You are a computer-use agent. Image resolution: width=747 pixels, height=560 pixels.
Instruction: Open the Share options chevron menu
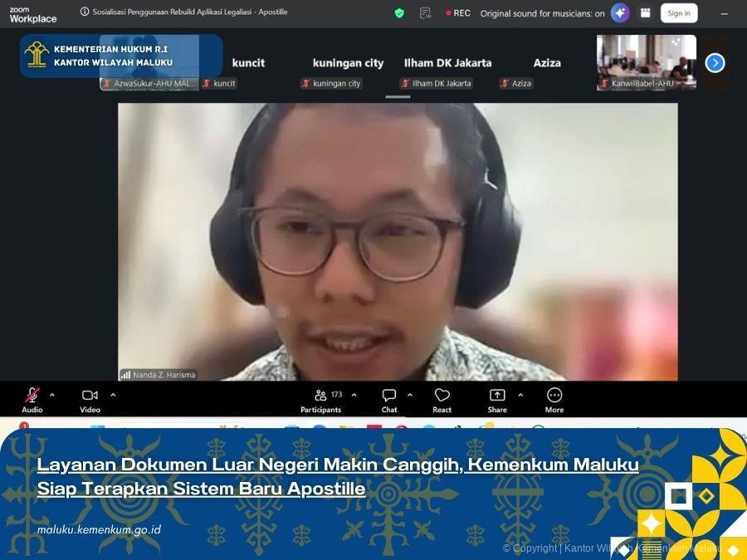[x=520, y=394]
